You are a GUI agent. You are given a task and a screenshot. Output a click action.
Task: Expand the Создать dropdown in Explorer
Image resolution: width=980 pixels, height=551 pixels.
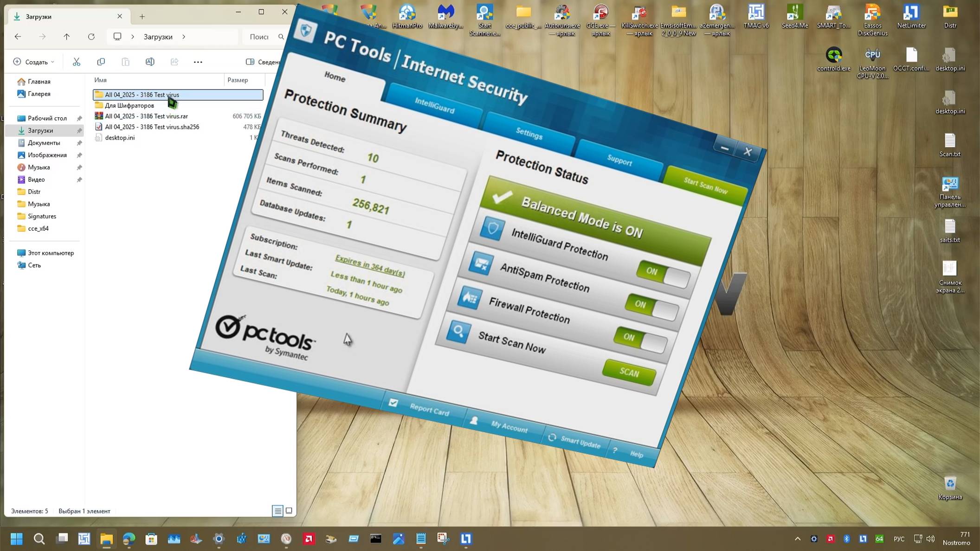[x=34, y=62]
